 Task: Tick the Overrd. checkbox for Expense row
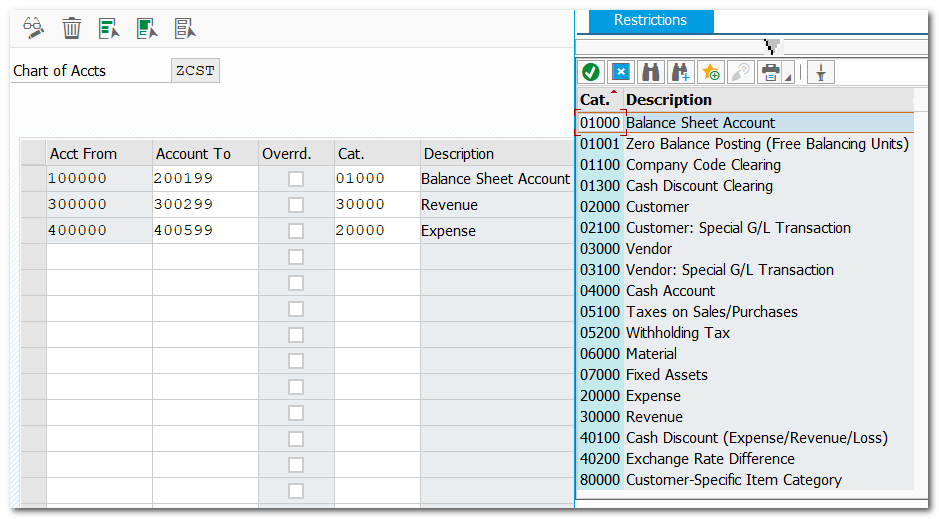pos(295,231)
